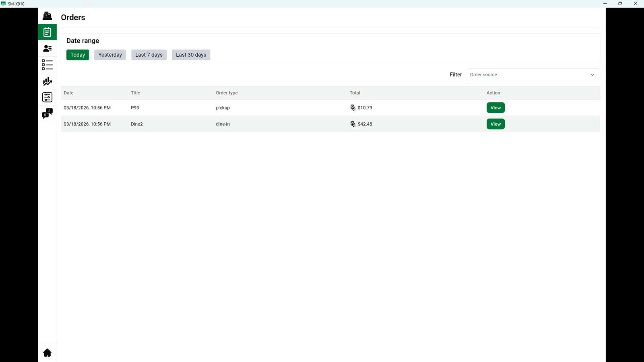Go to Home via house icon
The width and height of the screenshot is (644, 362).
[x=47, y=353]
